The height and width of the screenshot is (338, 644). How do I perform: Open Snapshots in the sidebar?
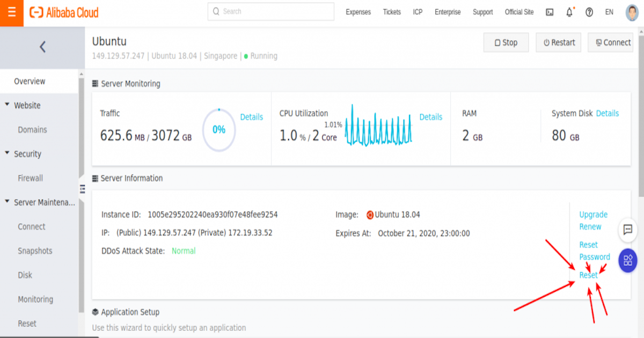35,251
